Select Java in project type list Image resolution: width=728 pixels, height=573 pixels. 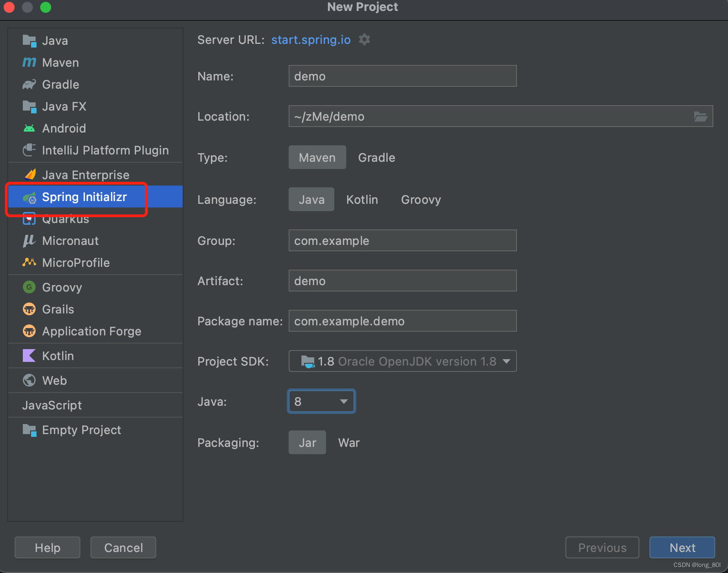(95, 41)
